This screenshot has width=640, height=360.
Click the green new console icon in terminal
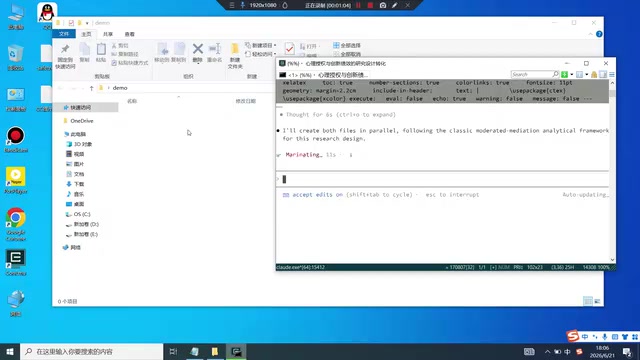click(564, 74)
